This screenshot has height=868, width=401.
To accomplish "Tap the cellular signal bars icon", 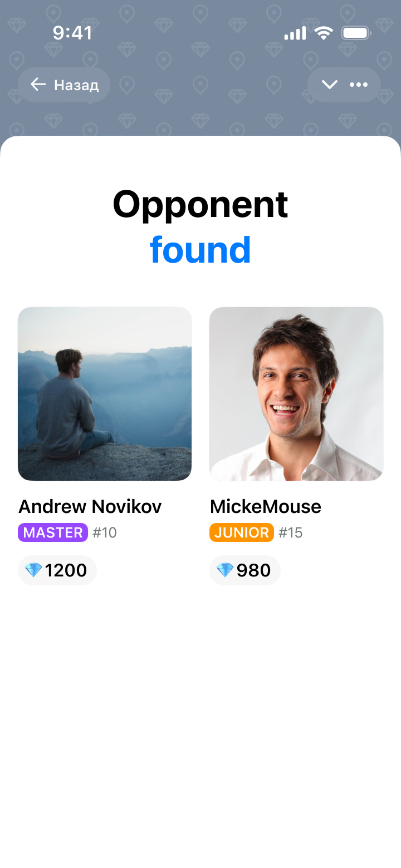I will (x=295, y=33).
